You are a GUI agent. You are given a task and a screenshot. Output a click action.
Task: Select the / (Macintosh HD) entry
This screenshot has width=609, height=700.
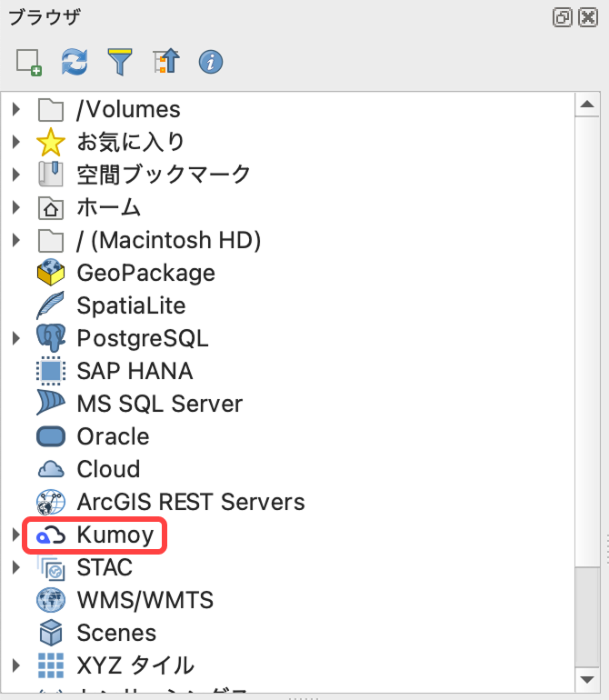169,241
